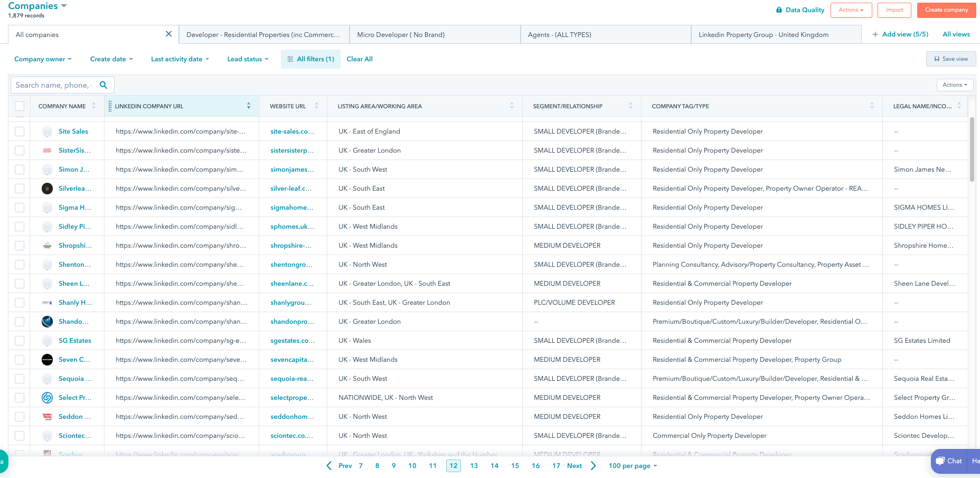
Task: Go to next page arrow
Action: click(593, 466)
